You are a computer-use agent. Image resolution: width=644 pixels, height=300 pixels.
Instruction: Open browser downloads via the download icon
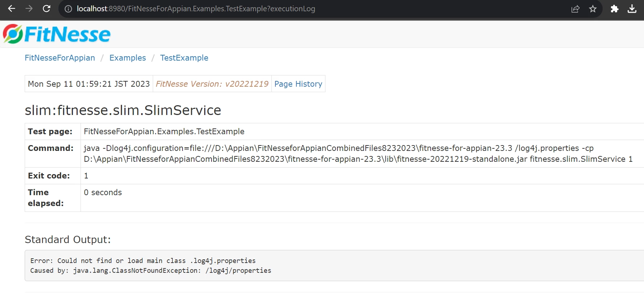pos(632,9)
